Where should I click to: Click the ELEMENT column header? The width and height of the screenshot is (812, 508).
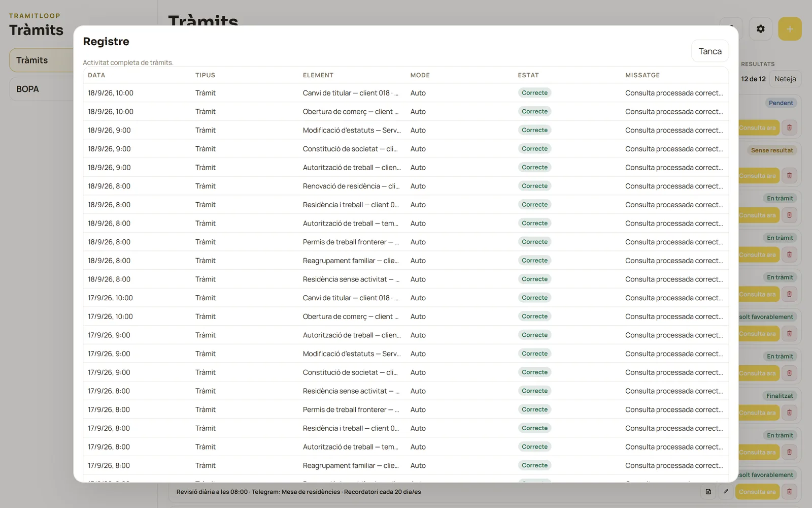pyautogui.click(x=318, y=75)
